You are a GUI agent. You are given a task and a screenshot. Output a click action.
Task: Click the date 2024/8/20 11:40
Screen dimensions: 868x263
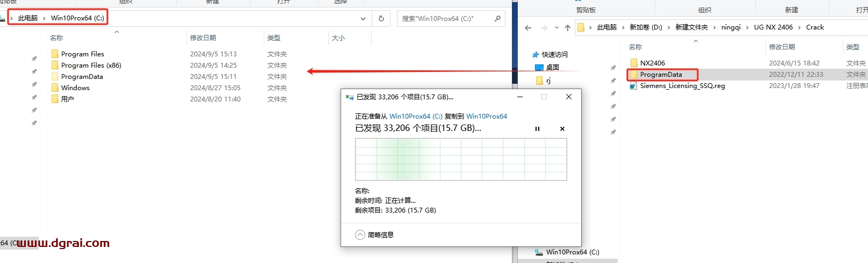215,99
